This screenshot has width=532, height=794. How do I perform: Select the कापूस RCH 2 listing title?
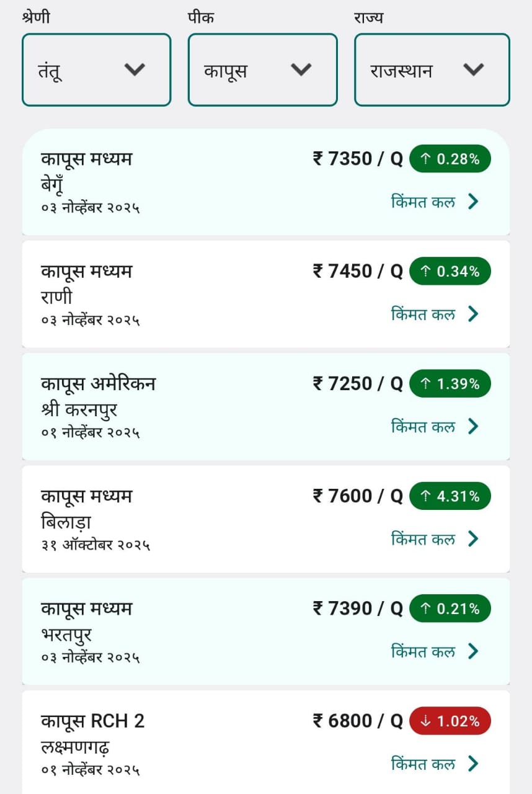coord(93,721)
